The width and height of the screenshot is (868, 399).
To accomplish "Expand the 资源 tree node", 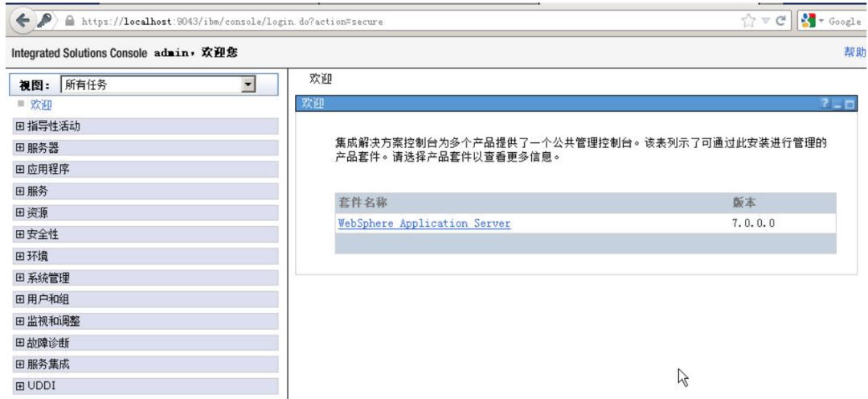I will tap(20, 213).
